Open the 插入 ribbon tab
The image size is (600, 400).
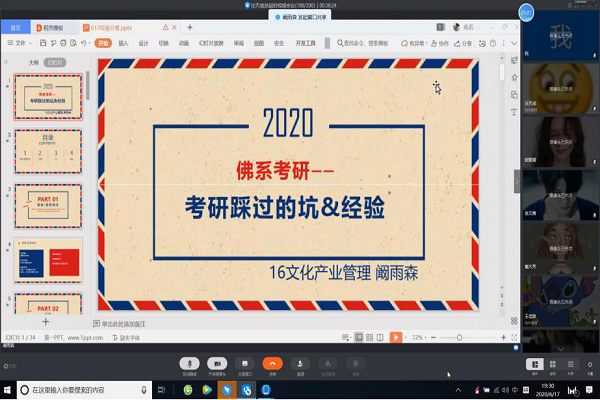coord(123,44)
